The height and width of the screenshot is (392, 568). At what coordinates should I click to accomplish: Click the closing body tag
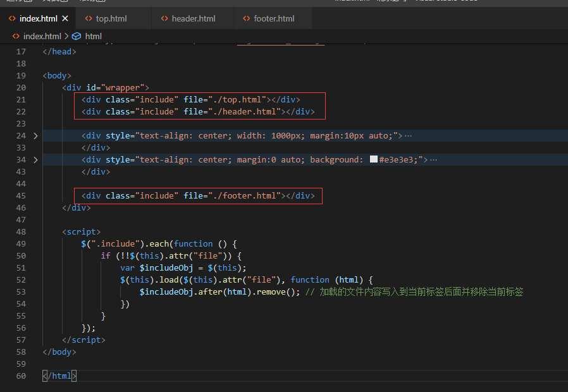pyautogui.click(x=59, y=352)
